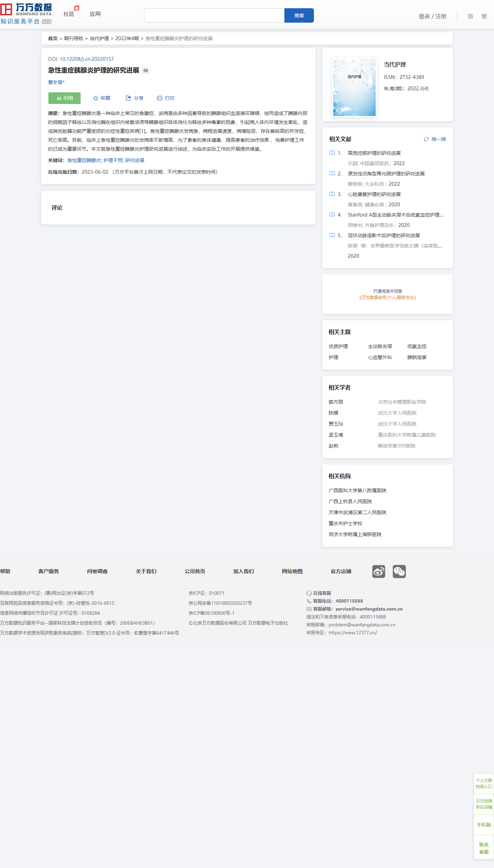Open the 应用 applications menu
Screen dimensions: 494x868
pos(95,14)
